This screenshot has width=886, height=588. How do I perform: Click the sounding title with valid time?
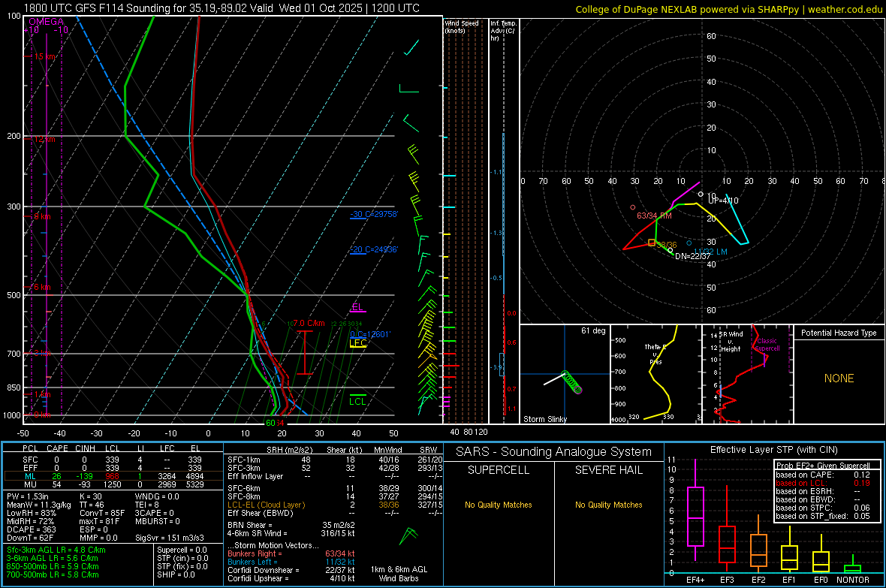(221, 8)
